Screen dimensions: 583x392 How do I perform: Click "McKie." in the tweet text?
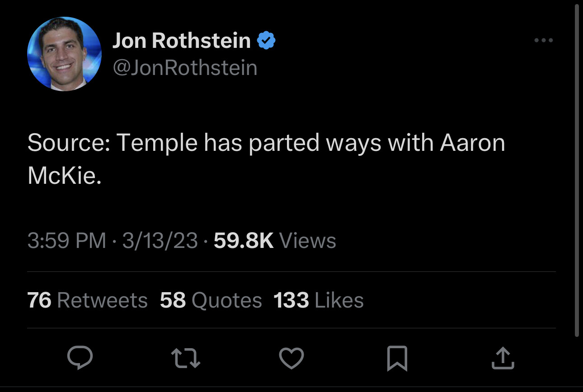64,176
